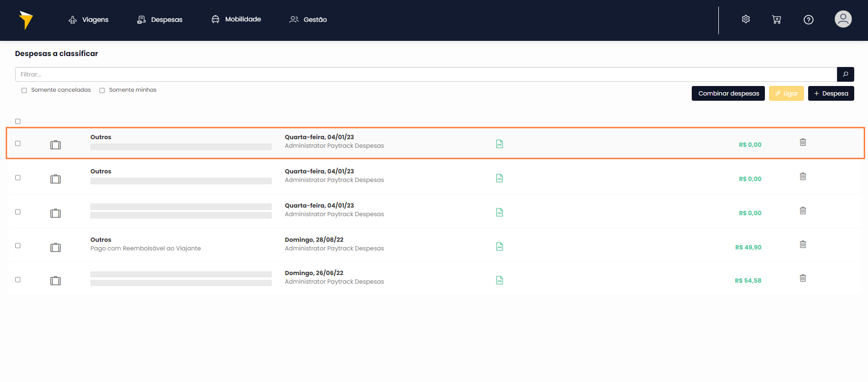Click the R$ 54,58 amount
Image resolution: width=868 pixels, height=382 pixels.
tap(748, 281)
